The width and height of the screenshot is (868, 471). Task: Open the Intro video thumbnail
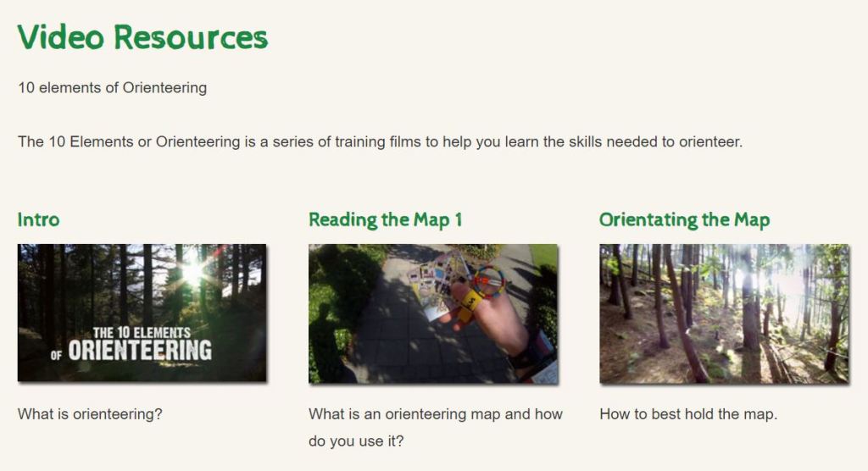(142, 313)
